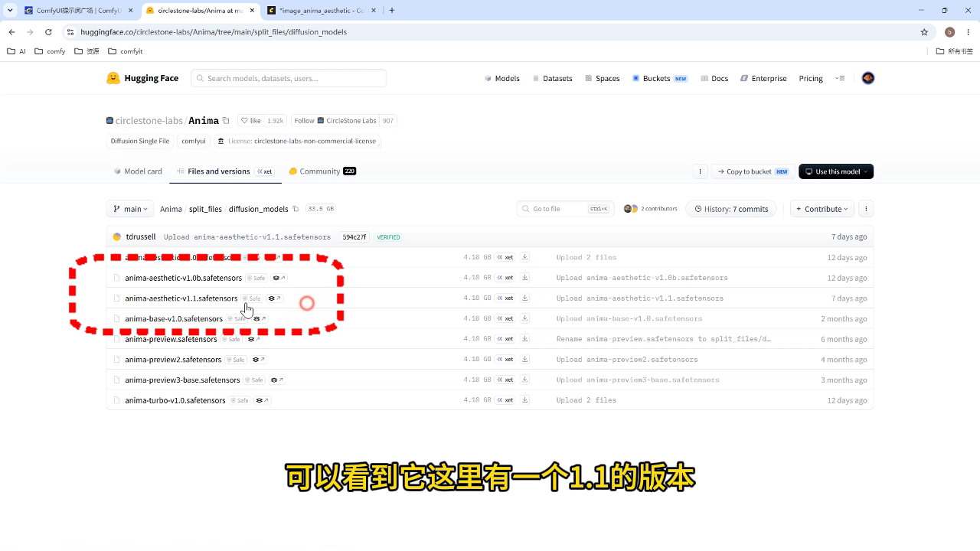The image size is (980, 551).
Task: Expand the Contribute dropdown
Action: click(x=823, y=209)
